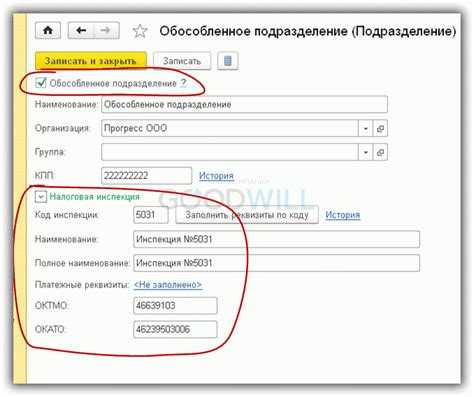Image resolution: width=474 pixels, height=397 pixels.
Task: Toggle the Обособленное подразделение checkbox
Action: 41,83
